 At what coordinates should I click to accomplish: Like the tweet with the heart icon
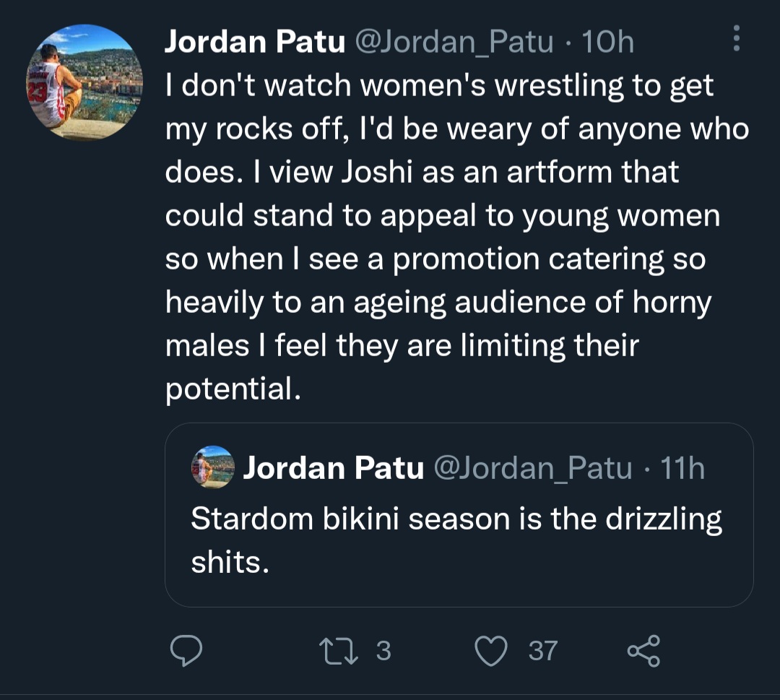click(491, 651)
